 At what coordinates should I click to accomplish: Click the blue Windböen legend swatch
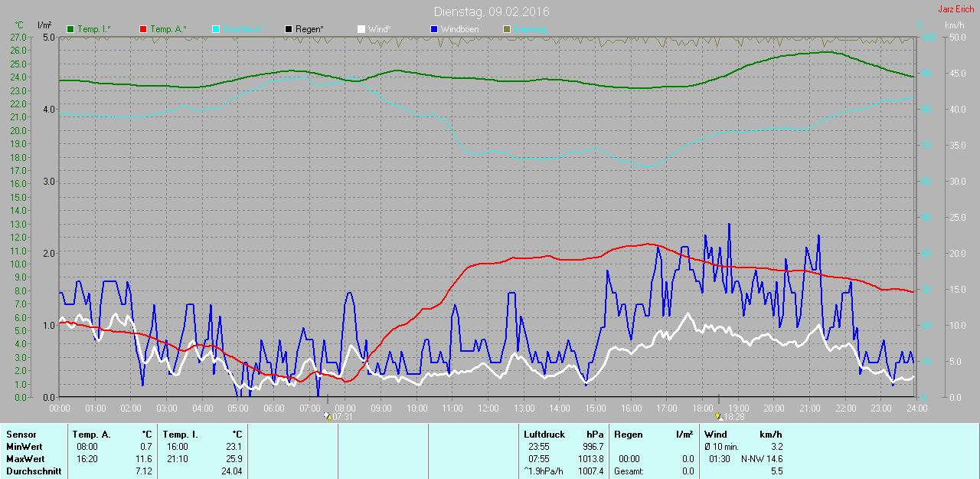point(433,29)
